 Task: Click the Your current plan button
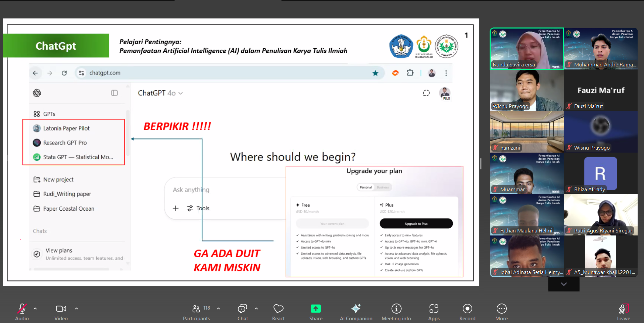pos(332,224)
